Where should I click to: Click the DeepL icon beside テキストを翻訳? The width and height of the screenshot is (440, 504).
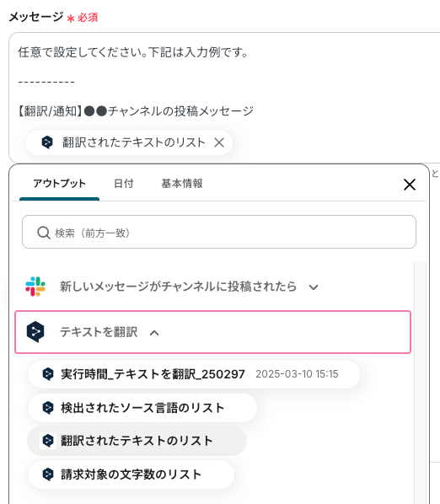tap(35, 332)
